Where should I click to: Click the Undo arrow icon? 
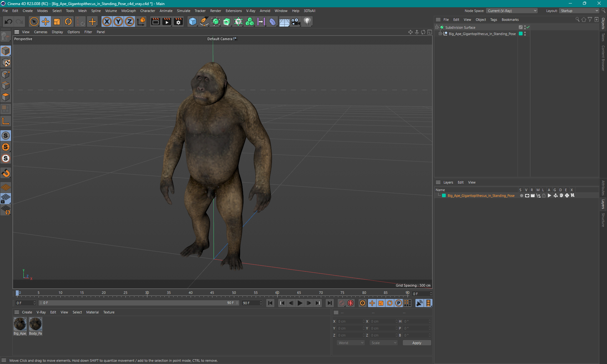click(x=9, y=21)
